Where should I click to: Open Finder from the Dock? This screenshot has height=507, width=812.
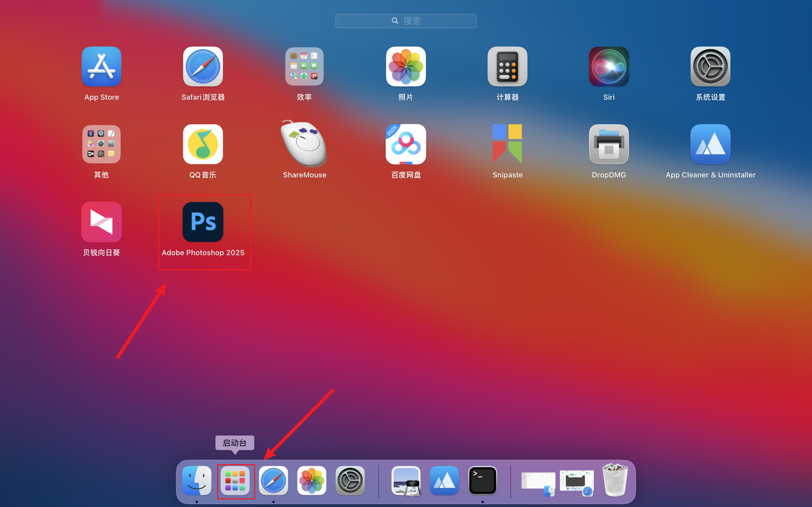tap(197, 480)
